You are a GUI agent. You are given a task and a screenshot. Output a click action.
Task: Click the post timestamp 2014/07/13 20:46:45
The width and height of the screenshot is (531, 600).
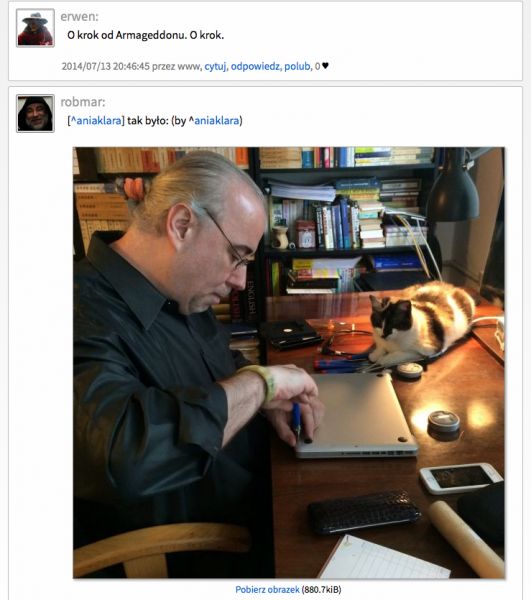106,66
